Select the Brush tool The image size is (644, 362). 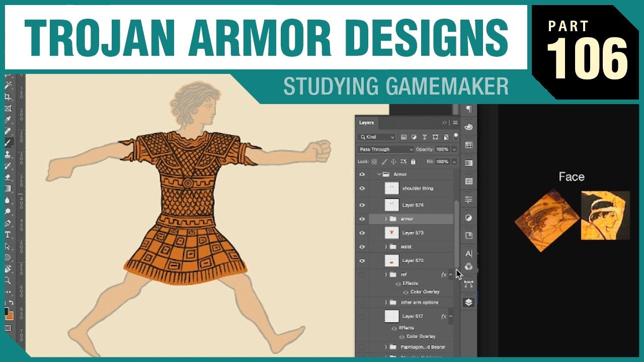pos(8,142)
